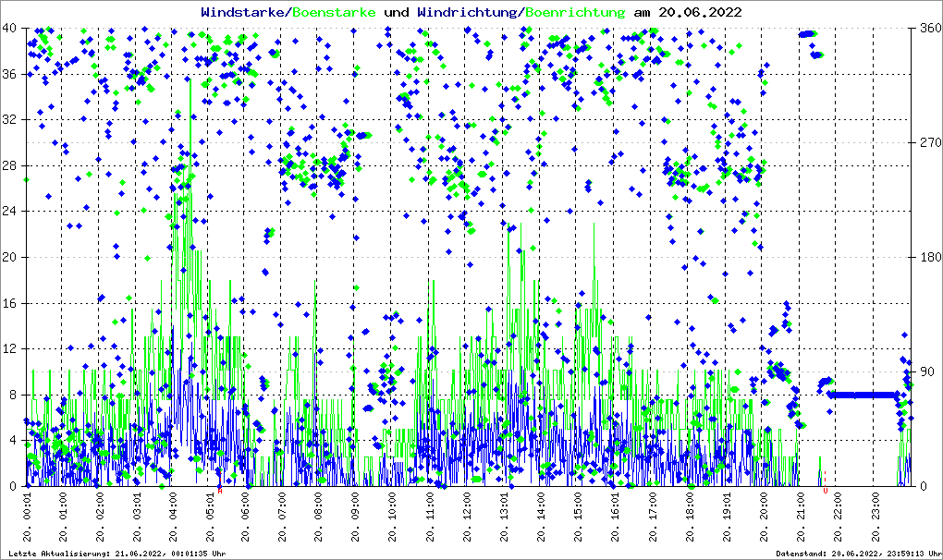Click the '20. 23:00' time axis label
The height and width of the screenshot is (560, 943).
pyautogui.click(x=873, y=519)
